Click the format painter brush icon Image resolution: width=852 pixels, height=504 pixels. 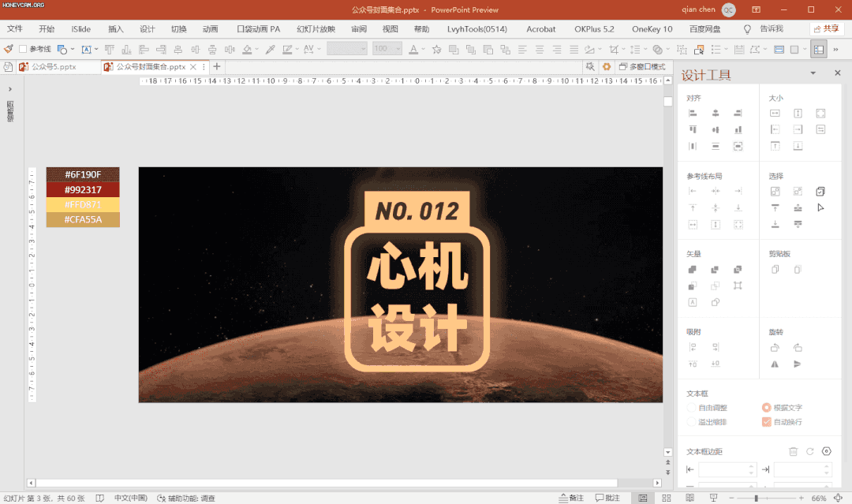click(x=9, y=49)
